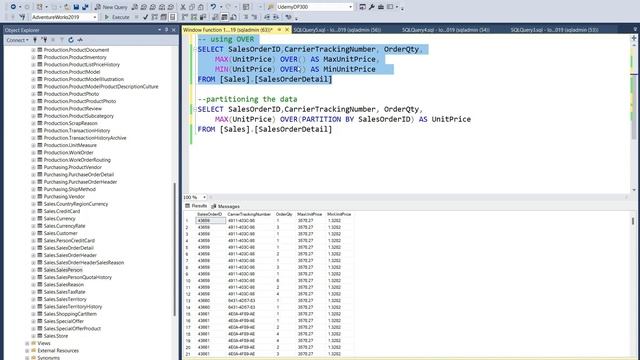This screenshot has width=640, height=360.
Task: Select the Purchasing.Vendor table
Action: [64, 196]
